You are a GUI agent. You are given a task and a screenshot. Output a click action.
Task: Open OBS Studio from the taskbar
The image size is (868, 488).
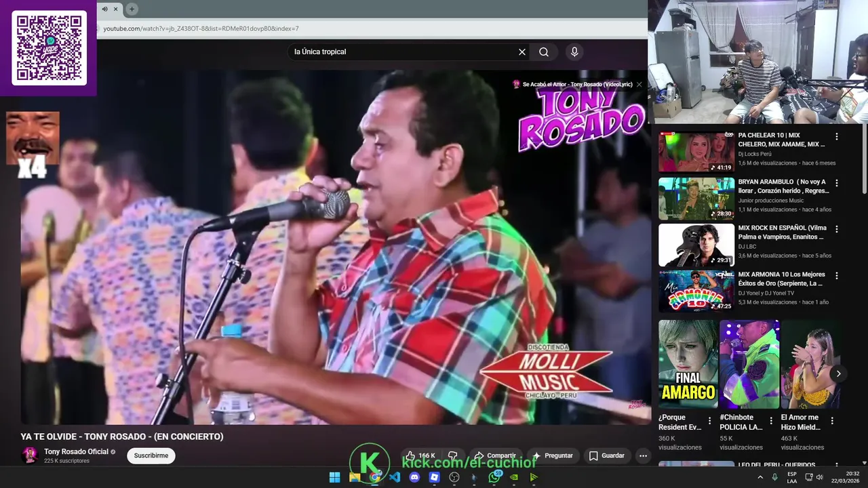click(454, 477)
